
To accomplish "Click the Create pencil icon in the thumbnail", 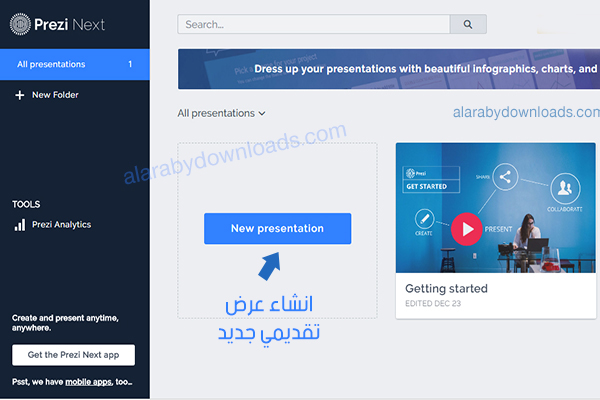I will (424, 219).
